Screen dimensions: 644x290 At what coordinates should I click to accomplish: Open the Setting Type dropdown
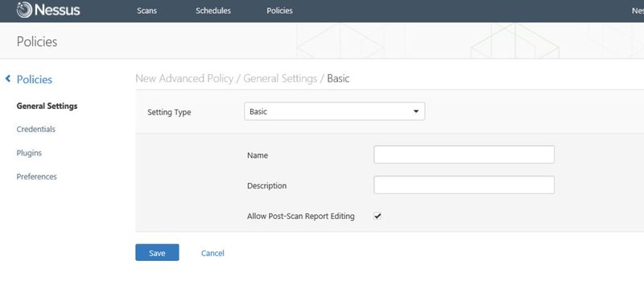click(334, 111)
